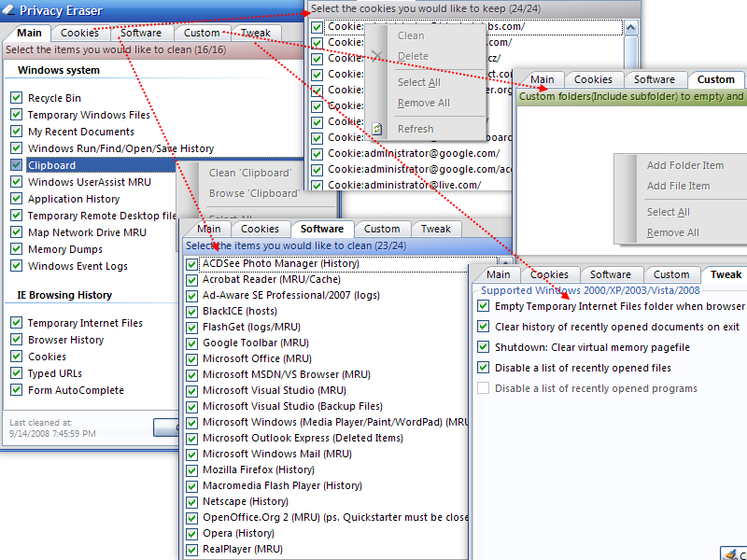Choose Refresh in the cookies context menu
This screenshot has height=560, width=747.
(x=416, y=129)
